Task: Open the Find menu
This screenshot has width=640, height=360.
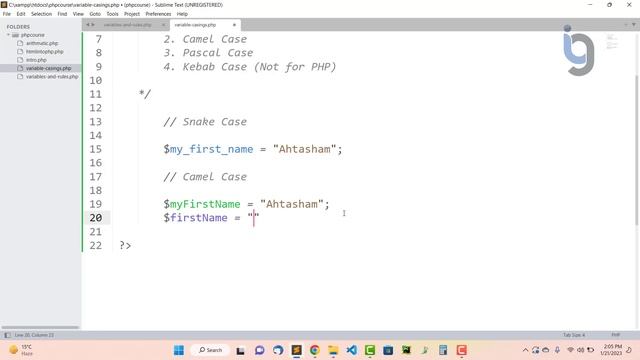Action: point(62,14)
